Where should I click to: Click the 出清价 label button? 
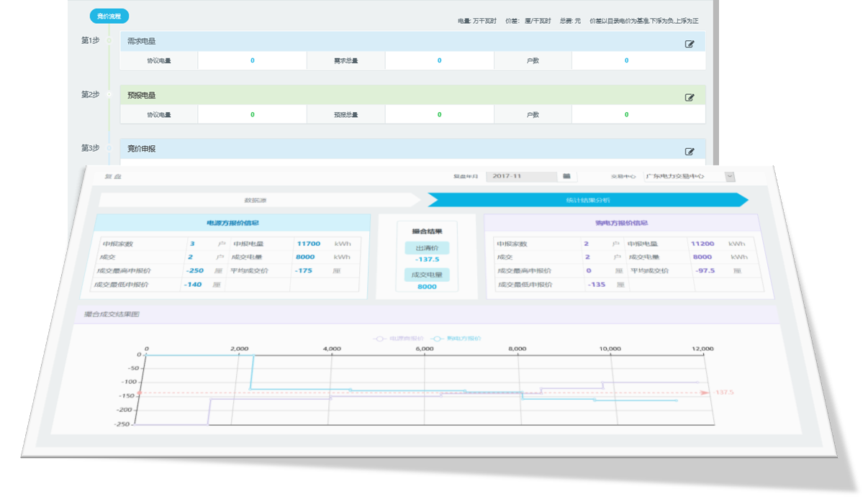point(427,248)
